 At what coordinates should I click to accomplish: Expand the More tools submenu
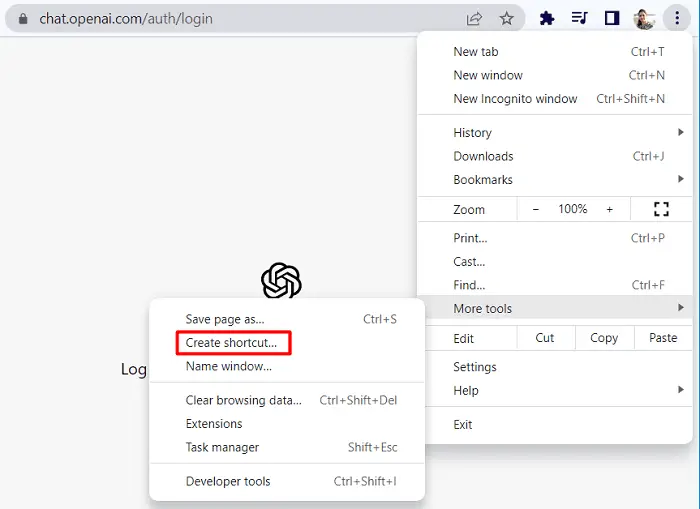(554, 308)
